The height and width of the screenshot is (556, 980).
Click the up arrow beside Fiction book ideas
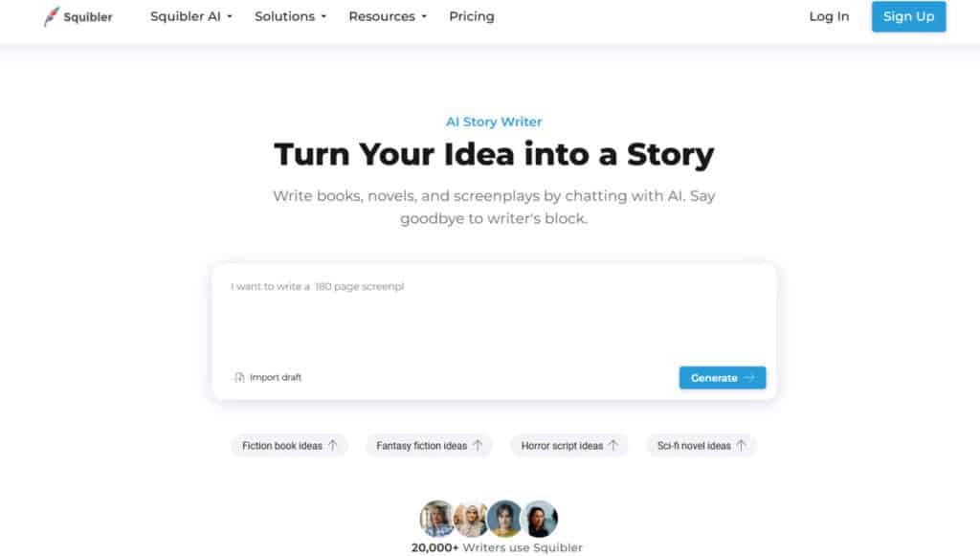pyautogui.click(x=333, y=445)
